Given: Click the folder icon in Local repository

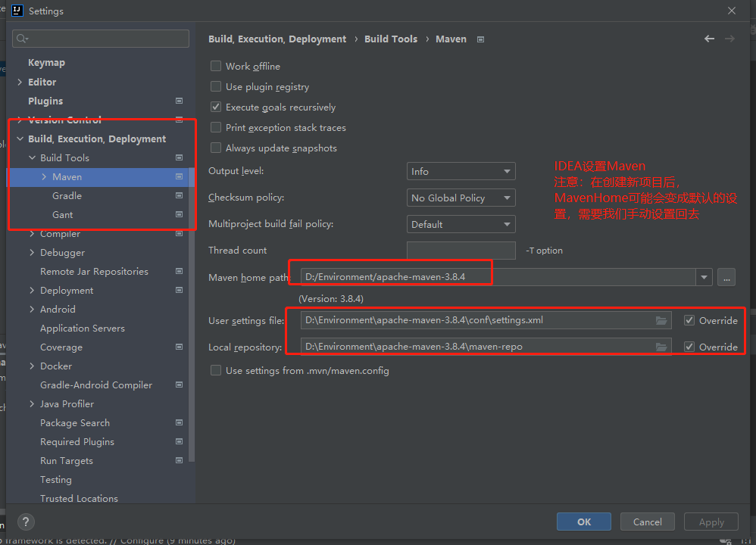Looking at the screenshot, I should point(661,347).
